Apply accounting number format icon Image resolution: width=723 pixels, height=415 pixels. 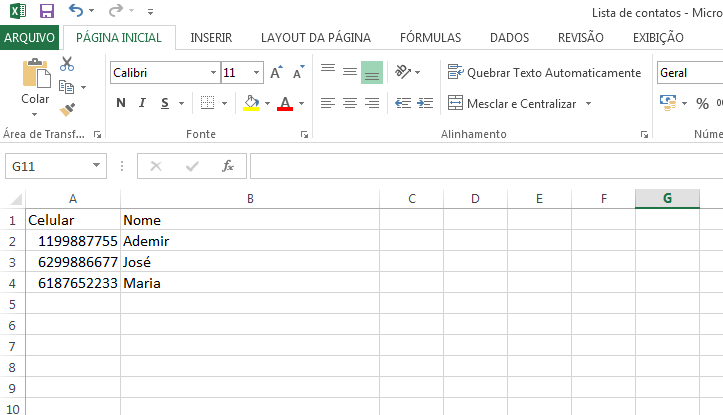tap(668, 103)
